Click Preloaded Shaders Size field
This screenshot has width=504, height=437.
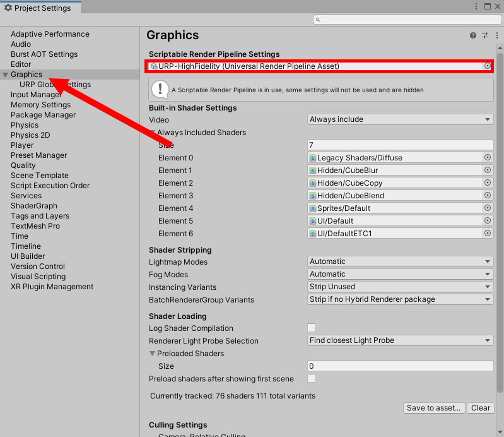[400, 366]
